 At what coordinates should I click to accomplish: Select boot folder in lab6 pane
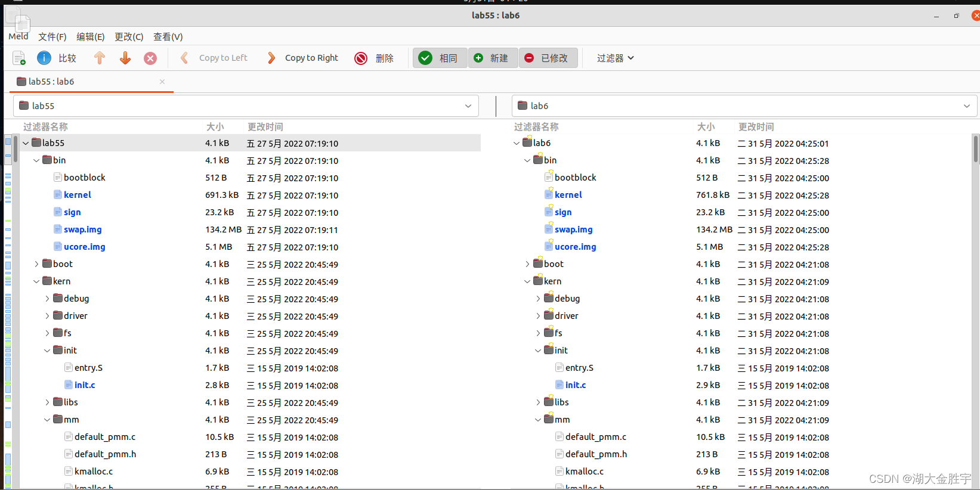pyautogui.click(x=554, y=264)
